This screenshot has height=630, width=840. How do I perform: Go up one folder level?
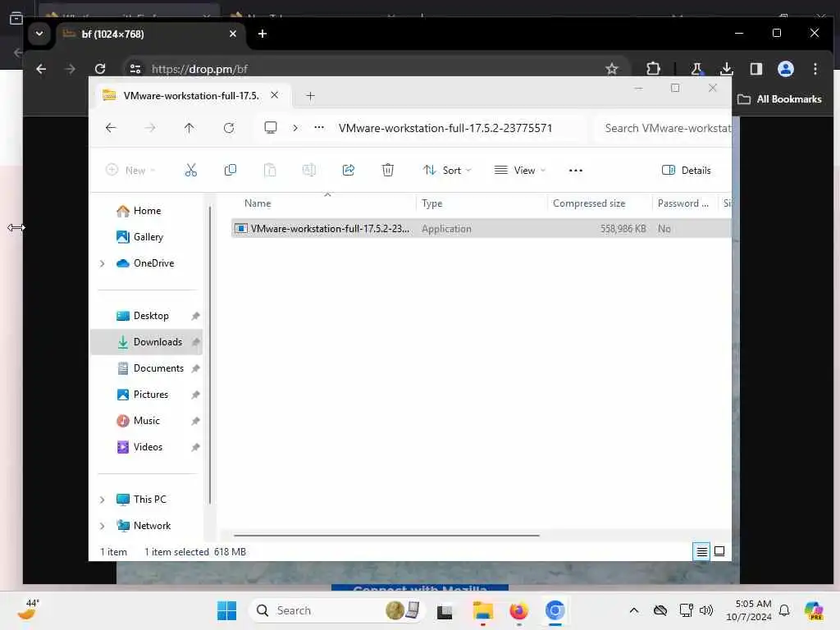click(x=189, y=128)
